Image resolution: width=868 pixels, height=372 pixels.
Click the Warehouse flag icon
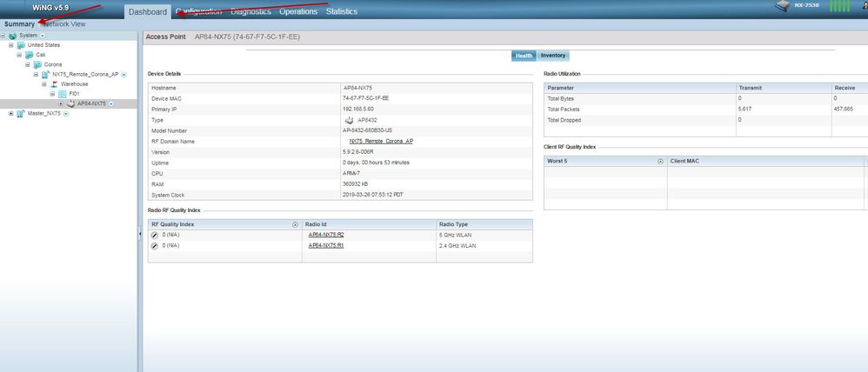point(53,84)
